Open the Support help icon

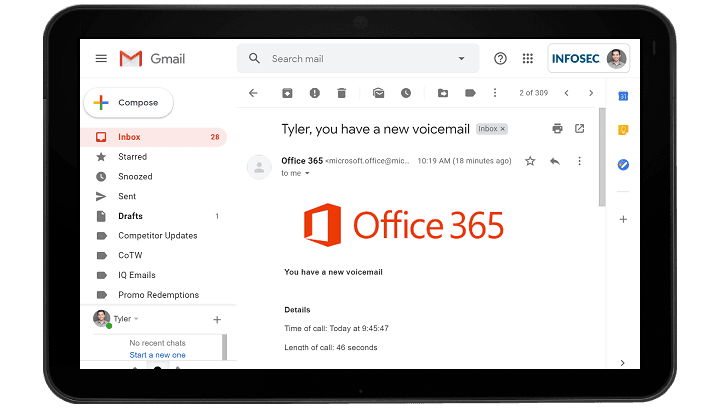pos(500,58)
